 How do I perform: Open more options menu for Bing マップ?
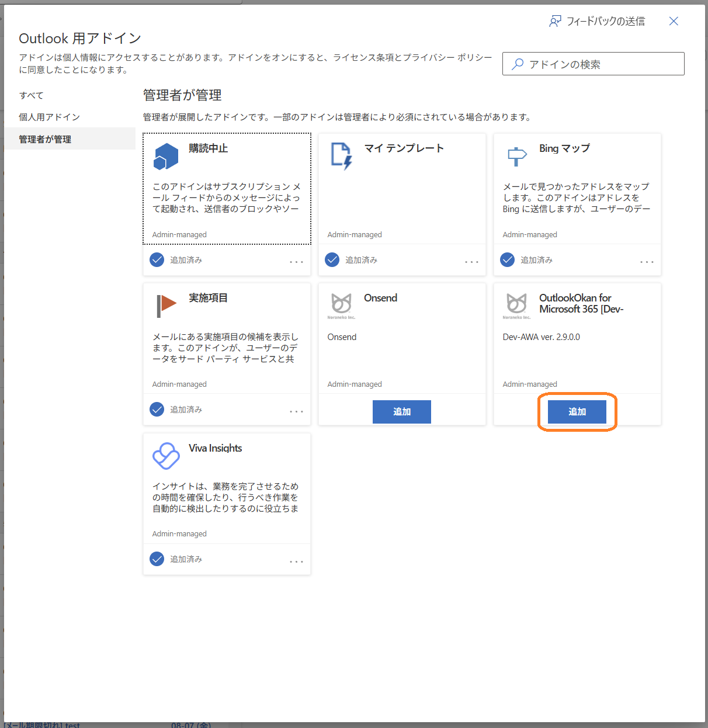647,262
